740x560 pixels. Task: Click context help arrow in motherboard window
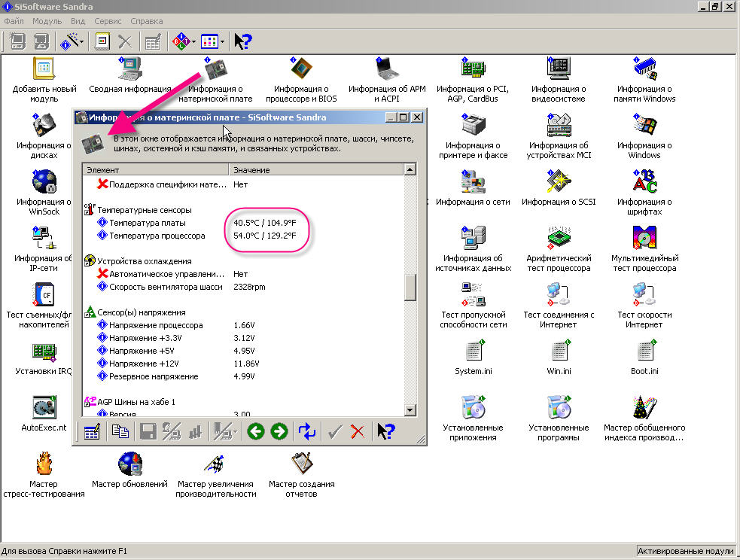pos(385,431)
